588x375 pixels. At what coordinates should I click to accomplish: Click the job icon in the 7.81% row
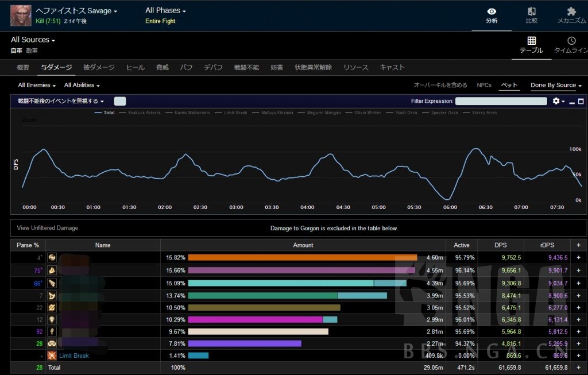click(x=52, y=343)
